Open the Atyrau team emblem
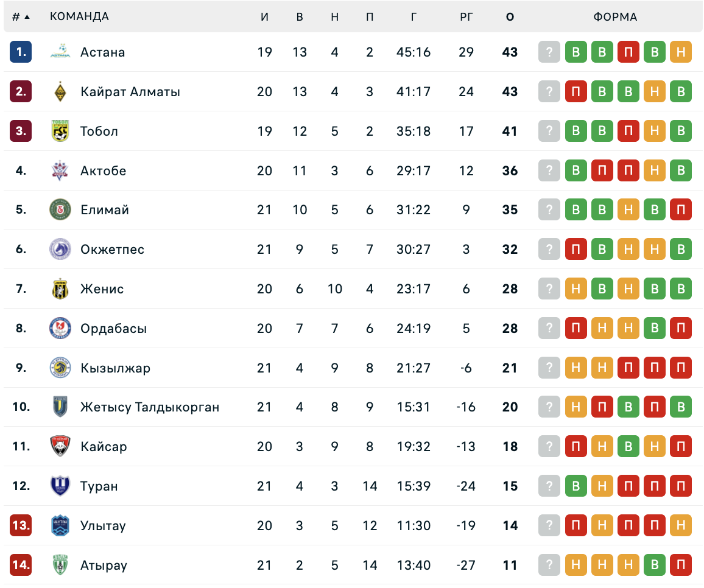The width and height of the screenshot is (704, 588). point(60,565)
